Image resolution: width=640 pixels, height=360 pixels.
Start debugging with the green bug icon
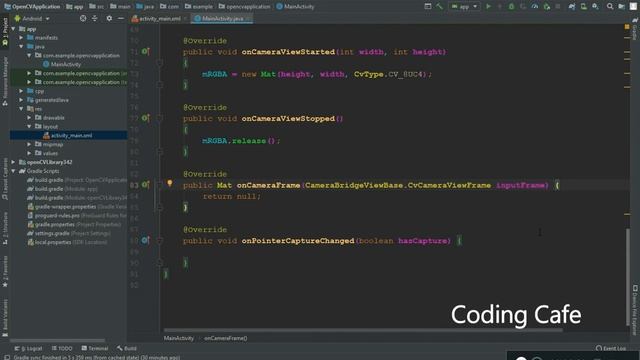511,7
